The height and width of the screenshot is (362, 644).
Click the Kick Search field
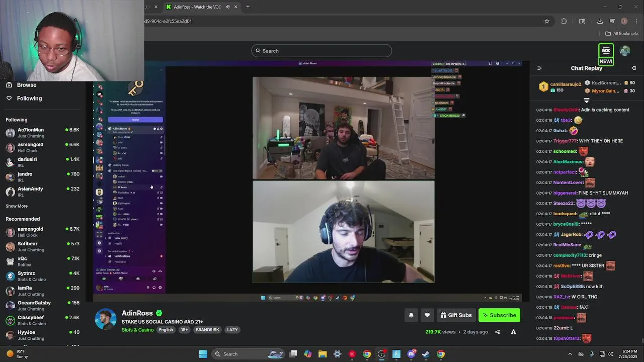(321, 51)
